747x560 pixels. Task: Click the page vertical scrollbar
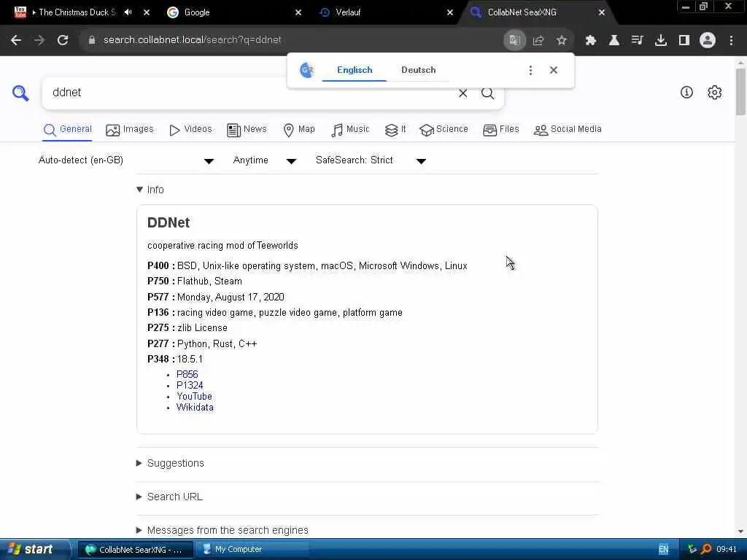tap(740, 90)
